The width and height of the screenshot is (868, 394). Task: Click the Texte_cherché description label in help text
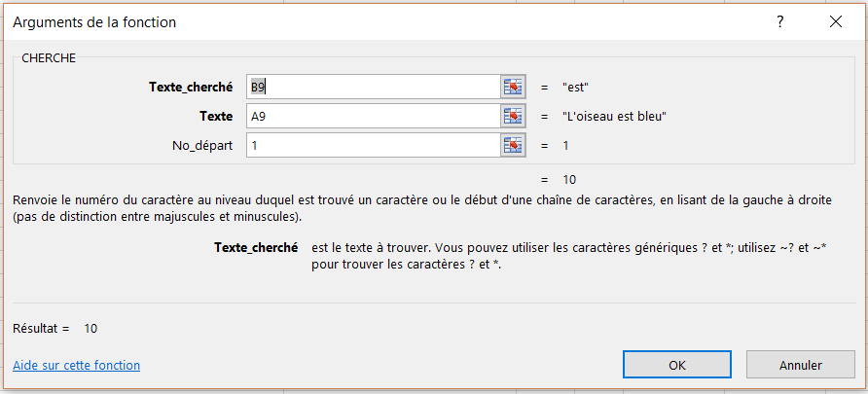pyautogui.click(x=256, y=247)
